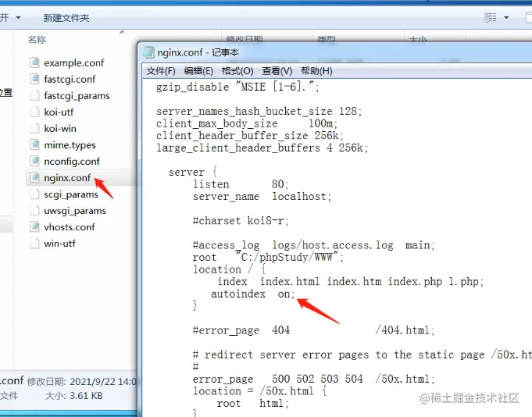The height and width of the screenshot is (417, 532).
Task: Click the #access_log line in Notepad
Action: (x=313, y=245)
